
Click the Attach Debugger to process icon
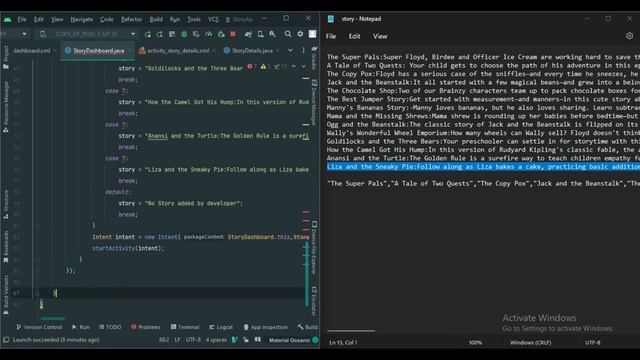[221, 34]
